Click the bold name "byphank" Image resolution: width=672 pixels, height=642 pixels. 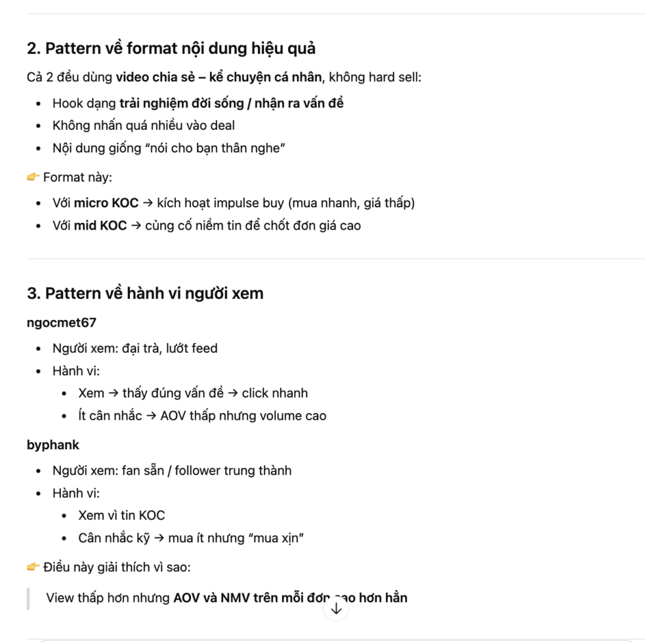(x=53, y=445)
